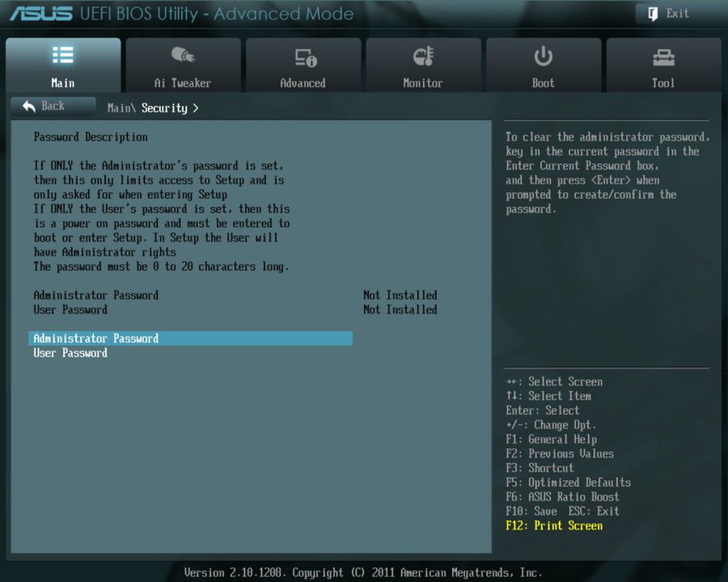Select the Boot power symbol icon
Screen dimensions: 728x582
tap(543, 55)
